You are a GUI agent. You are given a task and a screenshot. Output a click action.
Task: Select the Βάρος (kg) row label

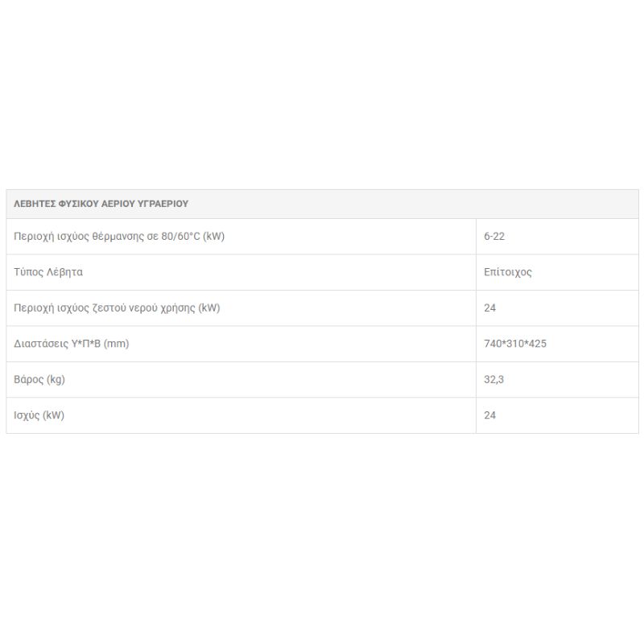point(39,379)
